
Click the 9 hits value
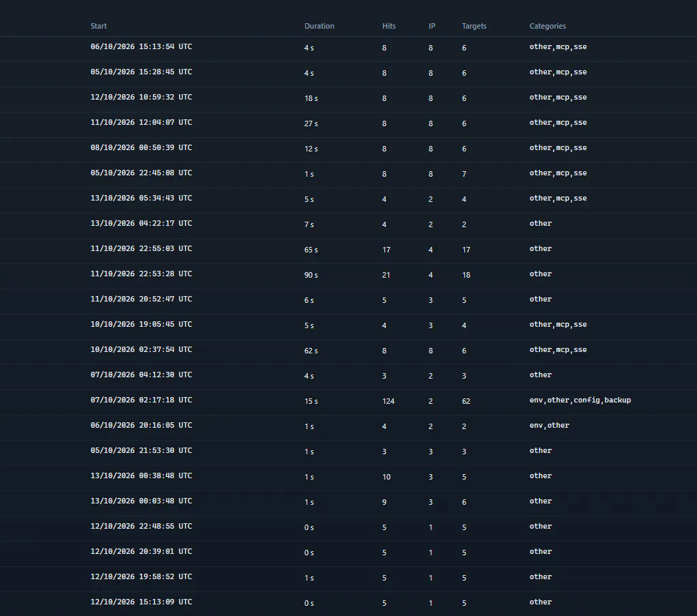pos(384,502)
